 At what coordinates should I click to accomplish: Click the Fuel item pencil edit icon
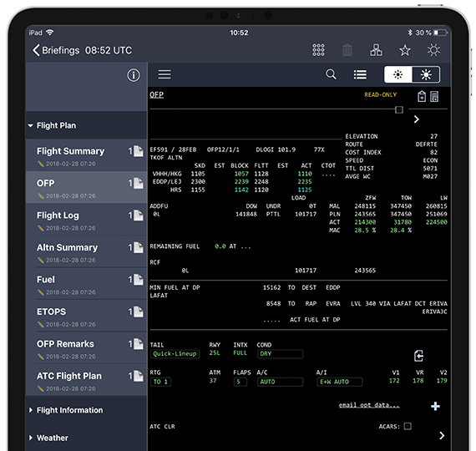tap(41, 292)
